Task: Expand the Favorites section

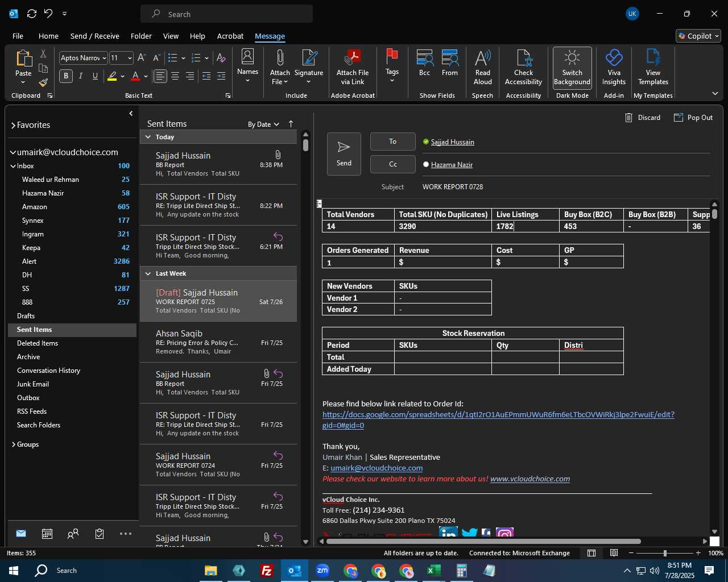Action: tap(13, 125)
